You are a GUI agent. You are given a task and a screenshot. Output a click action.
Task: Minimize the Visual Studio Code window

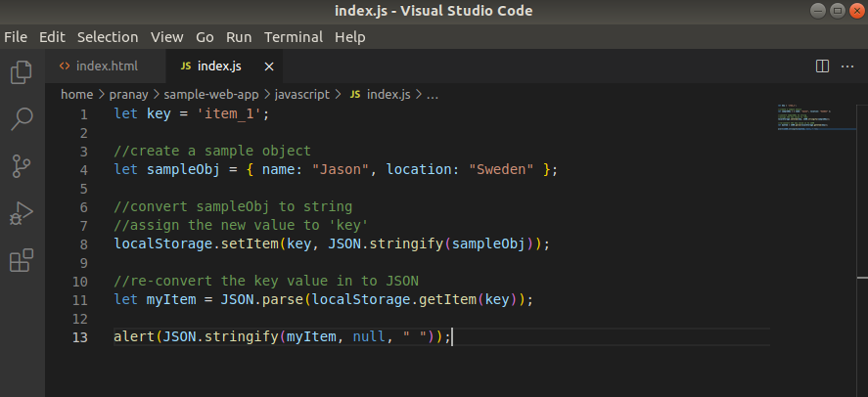pyautogui.click(x=818, y=11)
